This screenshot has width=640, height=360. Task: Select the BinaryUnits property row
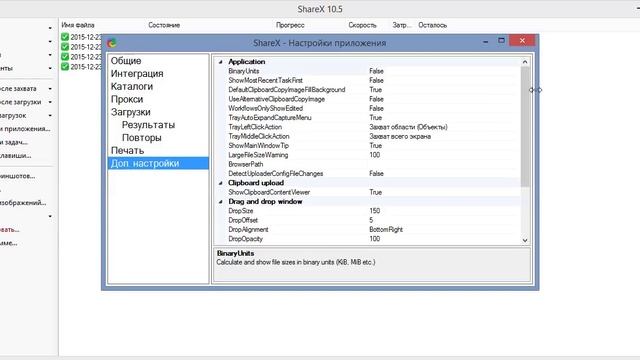[x=244, y=71]
